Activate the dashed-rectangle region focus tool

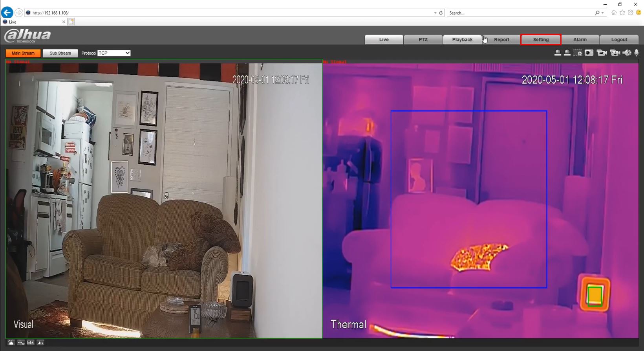tap(578, 53)
